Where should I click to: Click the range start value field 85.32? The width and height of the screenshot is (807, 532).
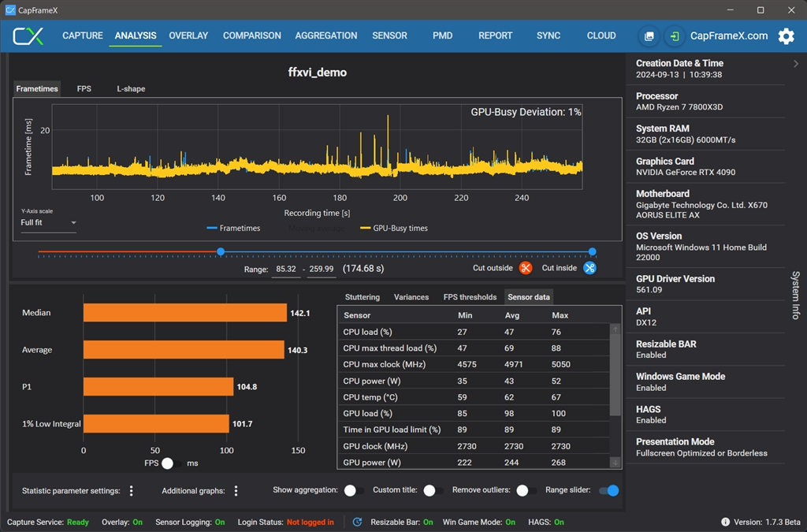[285, 269]
